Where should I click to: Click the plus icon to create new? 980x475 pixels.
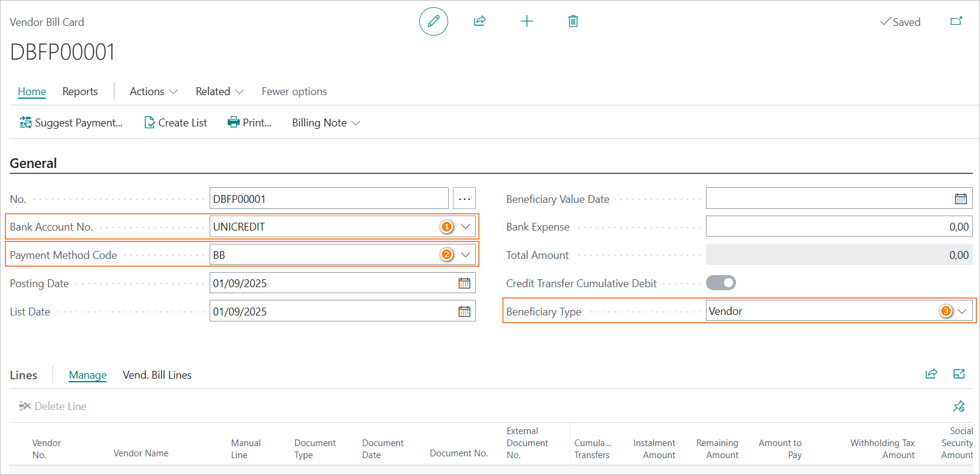tap(526, 22)
